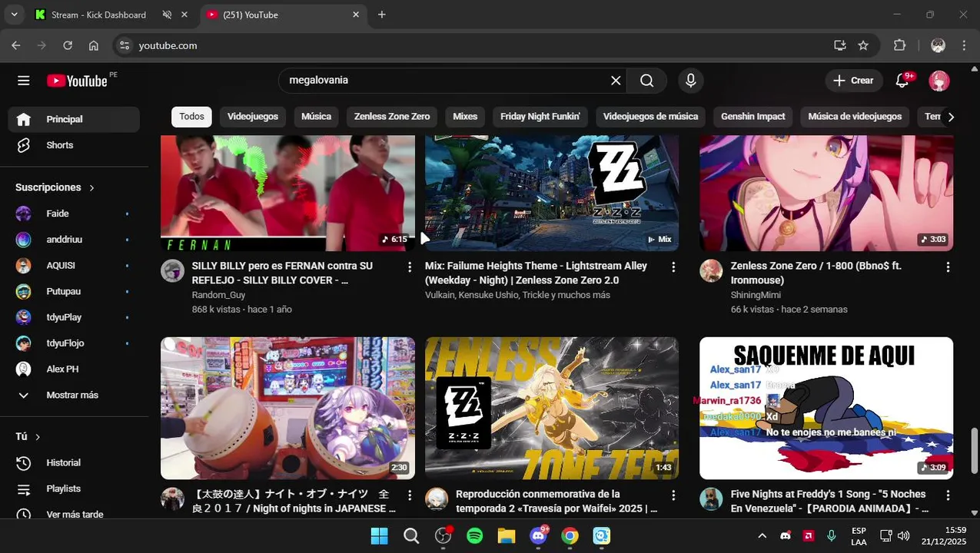Select the Mixes filter chip

[465, 117]
